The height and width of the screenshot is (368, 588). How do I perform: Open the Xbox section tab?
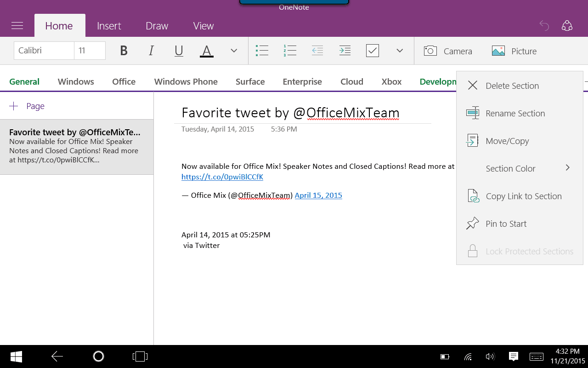click(x=391, y=81)
